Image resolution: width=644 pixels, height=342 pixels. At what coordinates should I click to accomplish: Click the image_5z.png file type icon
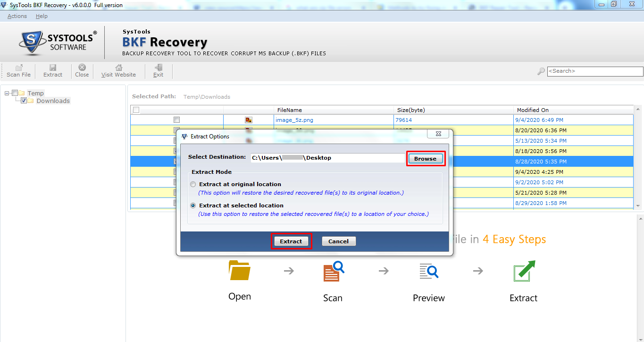(x=249, y=120)
